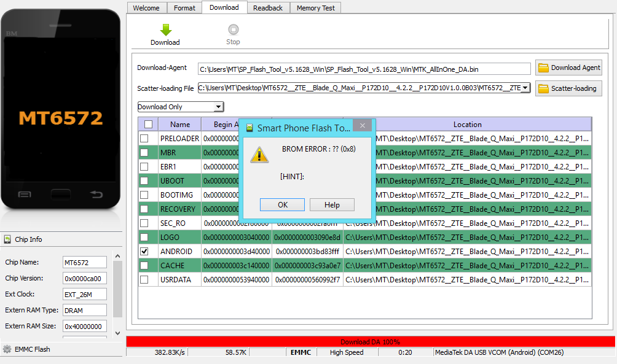Click the ANDROID begin address 0x0000000003d40000
Image resolution: width=617 pixels, height=364 pixels.
[x=237, y=252]
